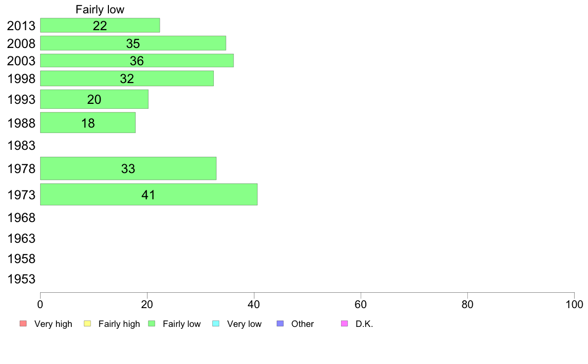Screen dimensions: 588x364
Task: Select the 1993 bar showing 20
Action: (94, 99)
